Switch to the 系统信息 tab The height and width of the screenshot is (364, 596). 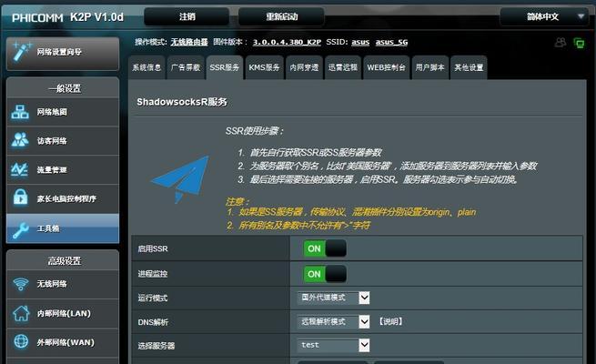pyautogui.click(x=146, y=67)
